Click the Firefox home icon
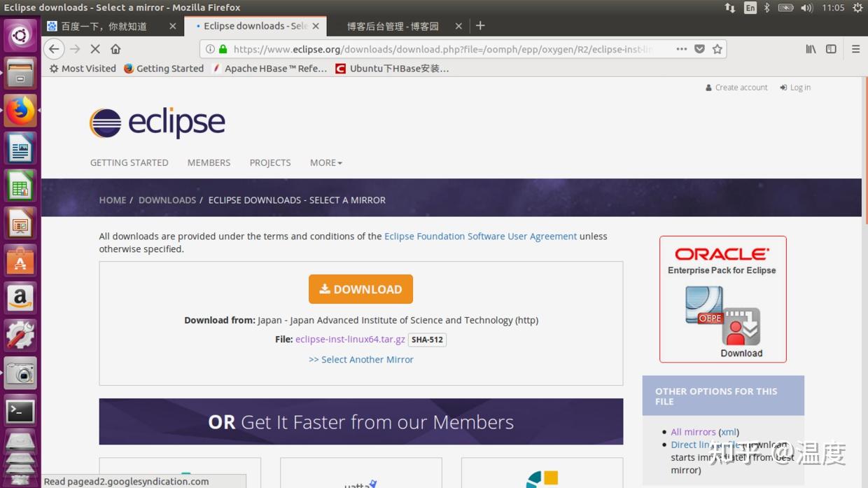Image resolution: width=868 pixels, height=488 pixels. click(115, 49)
